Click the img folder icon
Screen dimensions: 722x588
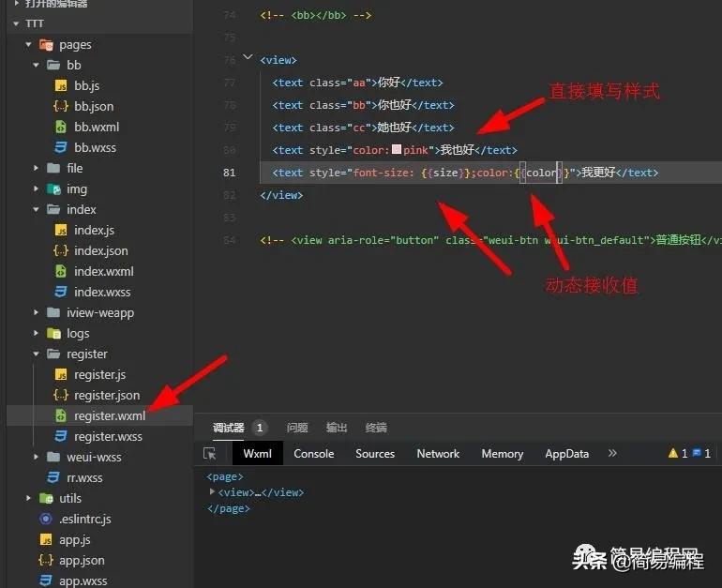coord(53,188)
